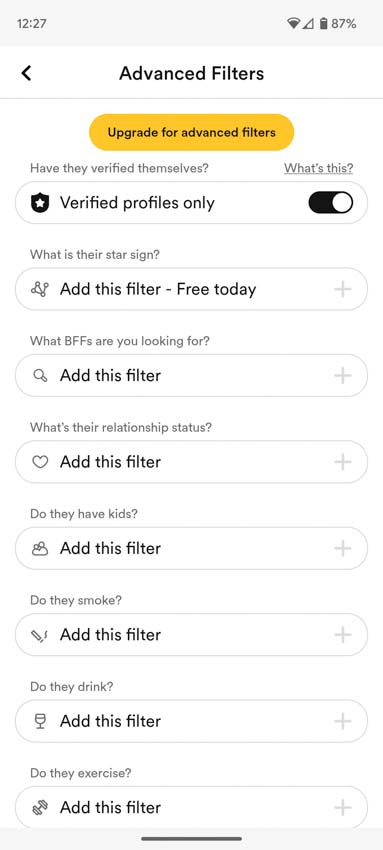Tap the BFFs magnifying glass icon
The image size is (383, 850).
(40, 375)
